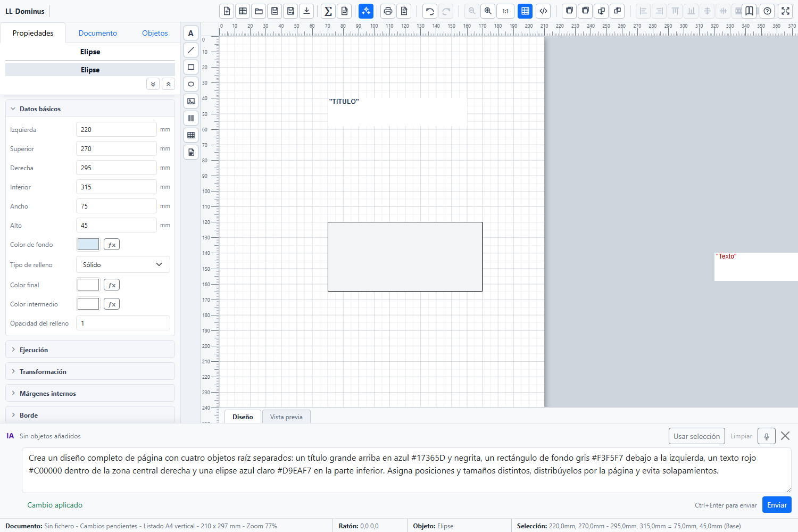Open the book documentation icon
This screenshot has width=798, height=532.
point(750,11)
